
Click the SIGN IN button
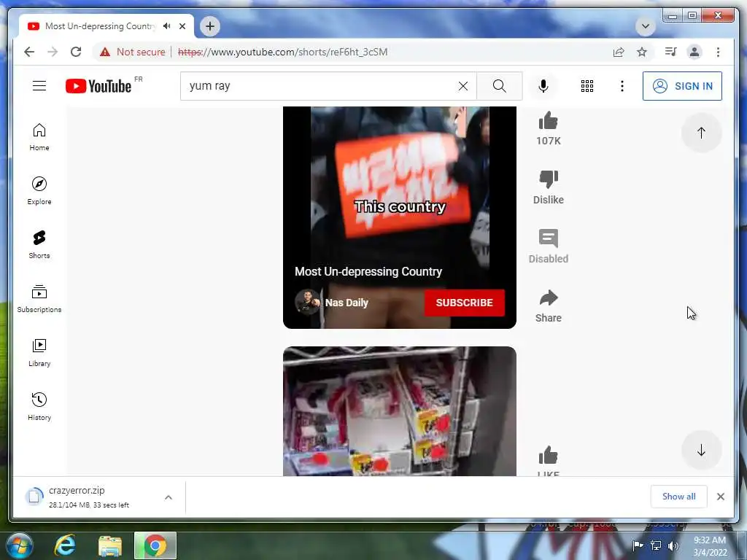coord(682,86)
